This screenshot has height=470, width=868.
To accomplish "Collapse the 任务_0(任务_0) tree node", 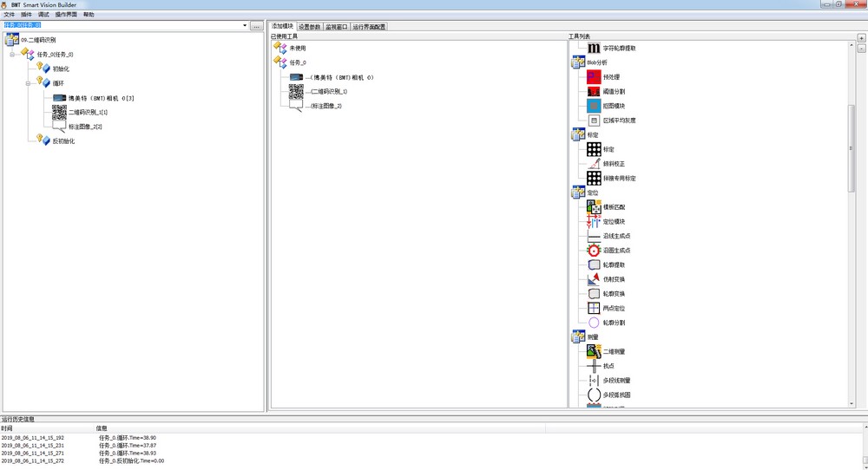I will [x=12, y=54].
